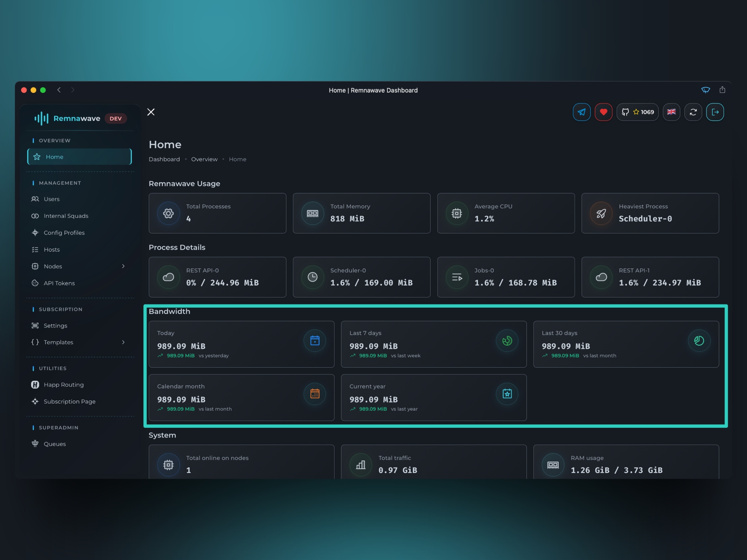Open the Telegram link icon
This screenshot has width=747, height=560.
click(x=582, y=112)
